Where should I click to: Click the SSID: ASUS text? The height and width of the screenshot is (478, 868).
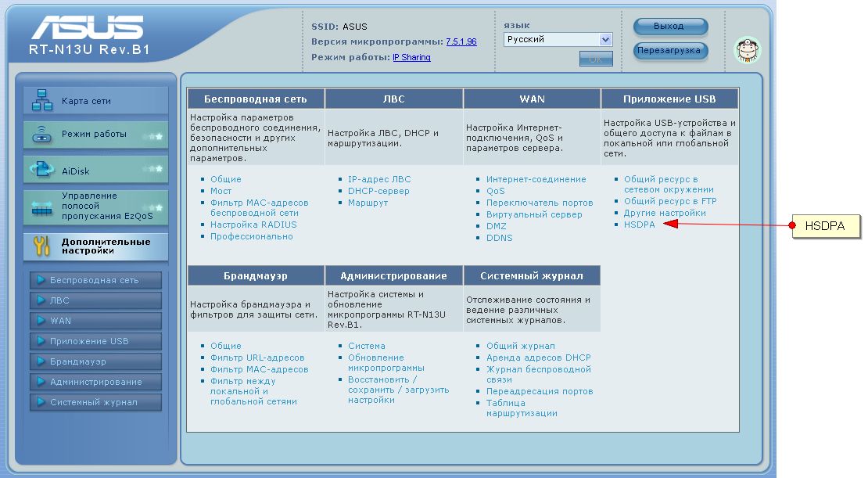point(339,27)
